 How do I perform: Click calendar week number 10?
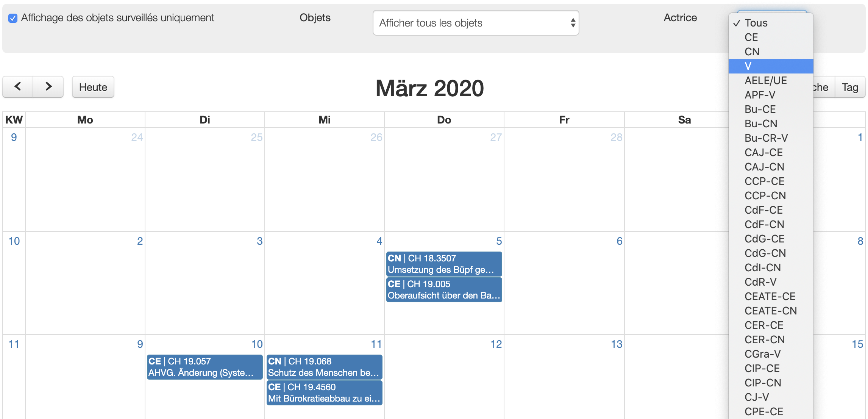tap(14, 241)
